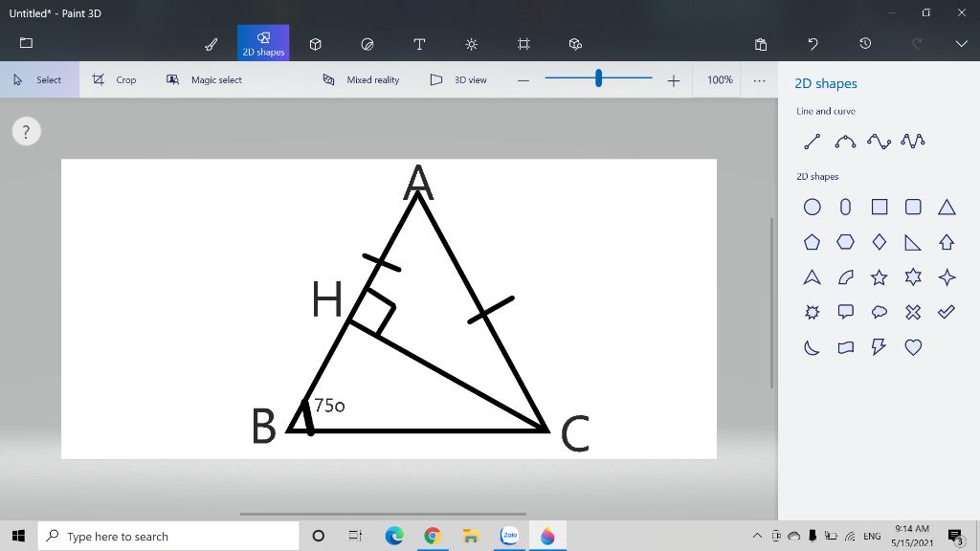Viewport: 980px width, 551px height.
Task: Zoom out with the minus button
Action: pos(523,80)
